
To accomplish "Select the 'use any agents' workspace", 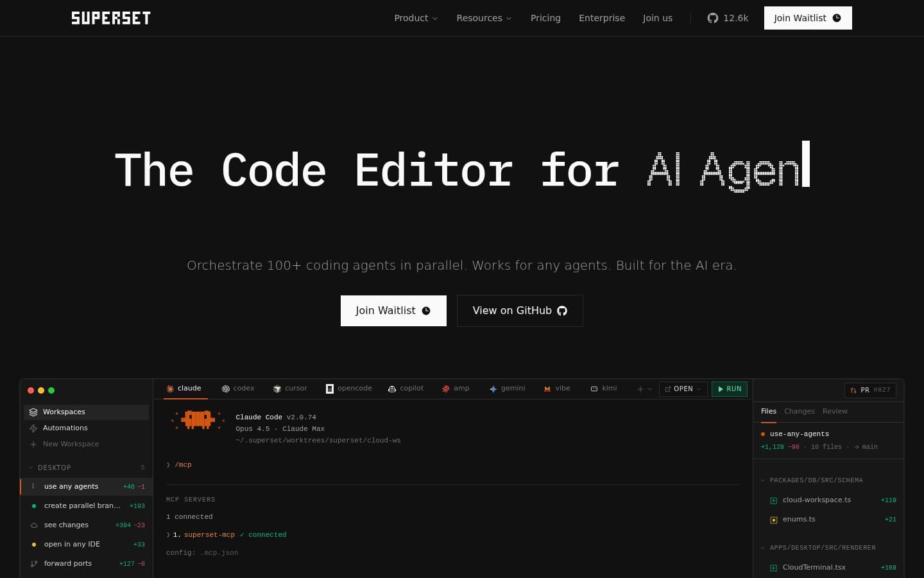I will [x=87, y=486].
